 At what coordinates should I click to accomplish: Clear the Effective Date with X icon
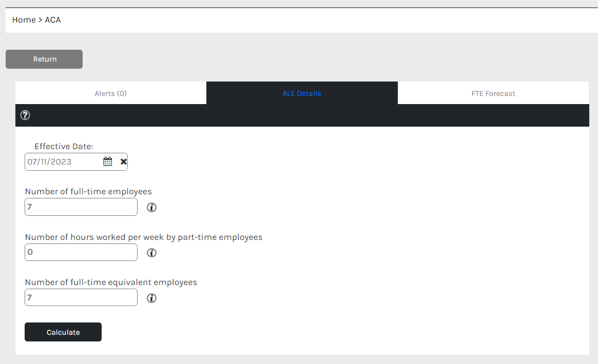123,162
